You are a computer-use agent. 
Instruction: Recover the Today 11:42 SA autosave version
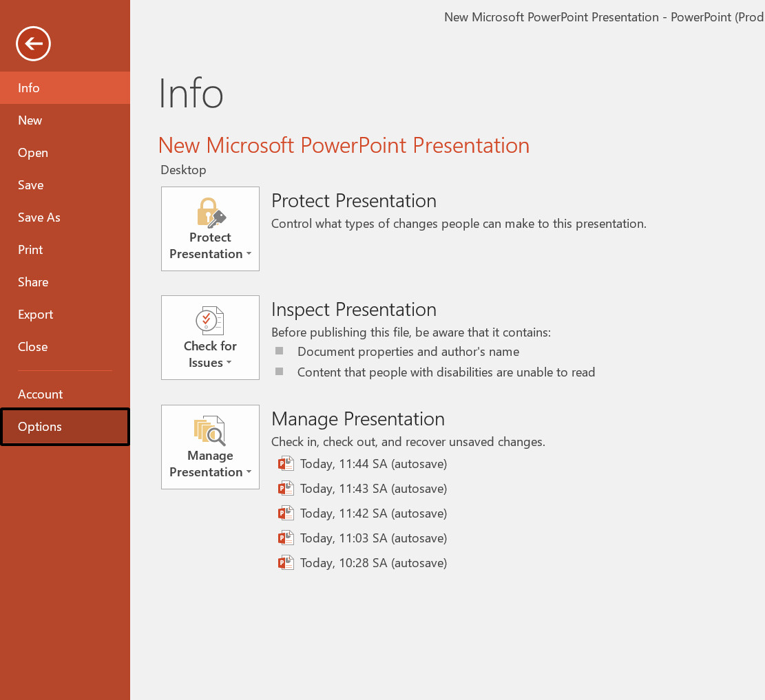tap(373, 513)
